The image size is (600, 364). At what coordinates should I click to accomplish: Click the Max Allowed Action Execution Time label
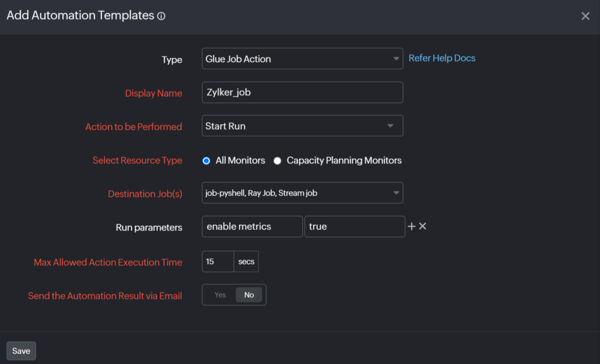click(108, 262)
